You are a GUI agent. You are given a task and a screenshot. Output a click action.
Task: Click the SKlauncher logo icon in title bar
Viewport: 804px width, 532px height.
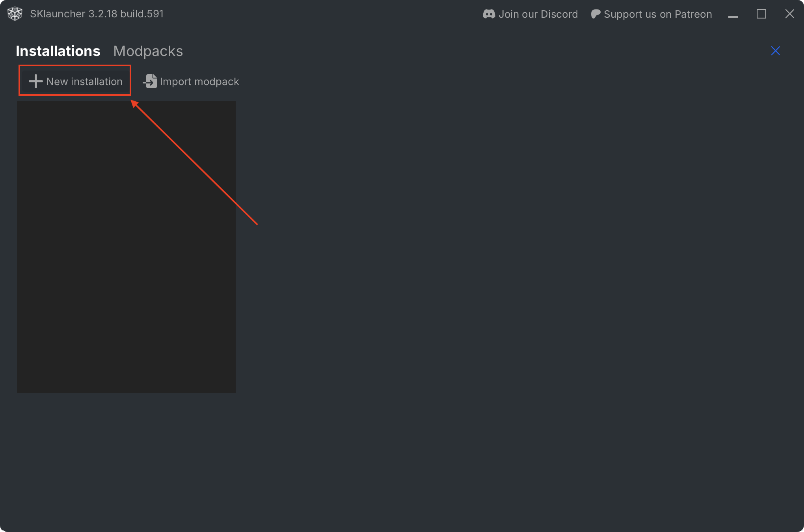pyautogui.click(x=15, y=14)
